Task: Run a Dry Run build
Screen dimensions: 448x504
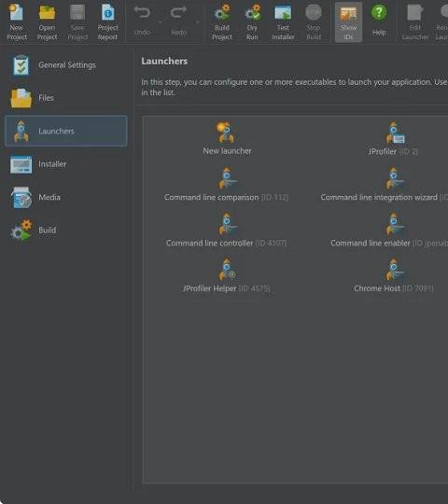Action: point(252,21)
